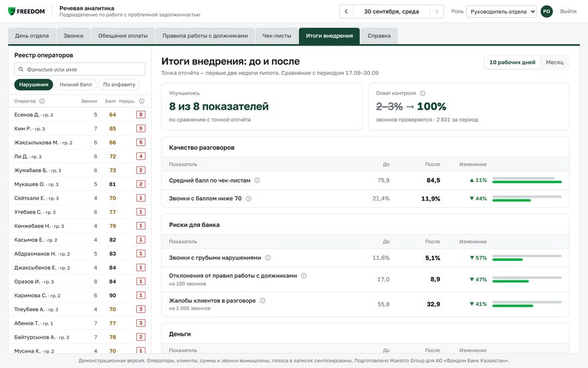The width and height of the screenshot is (588, 368).
Task: Open the Справка tab
Action: (x=379, y=36)
